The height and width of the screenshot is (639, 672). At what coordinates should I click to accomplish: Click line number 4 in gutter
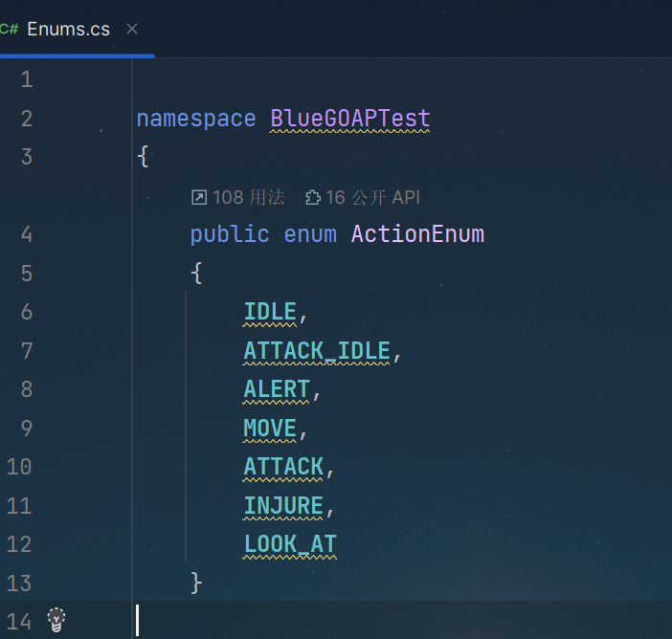tap(27, 234)
